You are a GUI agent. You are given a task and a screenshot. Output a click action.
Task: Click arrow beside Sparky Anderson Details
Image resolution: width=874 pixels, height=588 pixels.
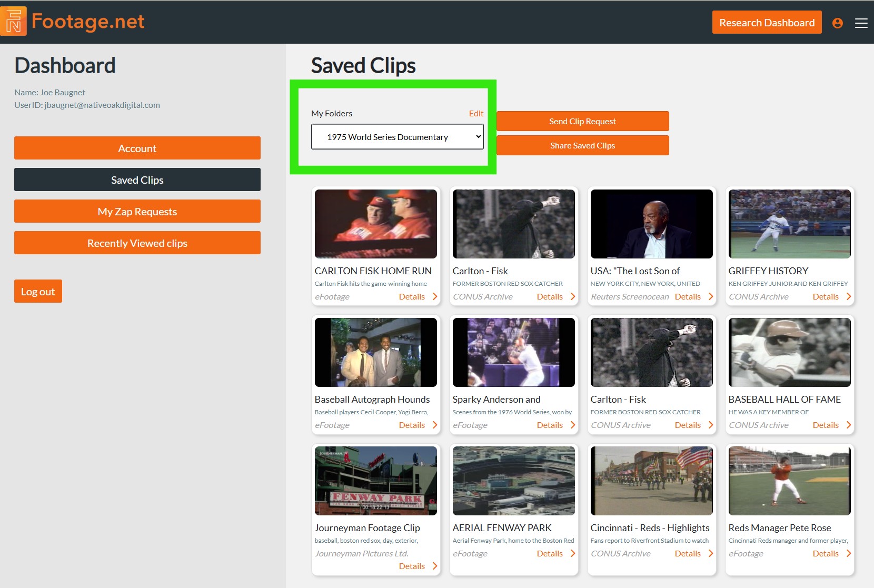[x=573, y=425]
